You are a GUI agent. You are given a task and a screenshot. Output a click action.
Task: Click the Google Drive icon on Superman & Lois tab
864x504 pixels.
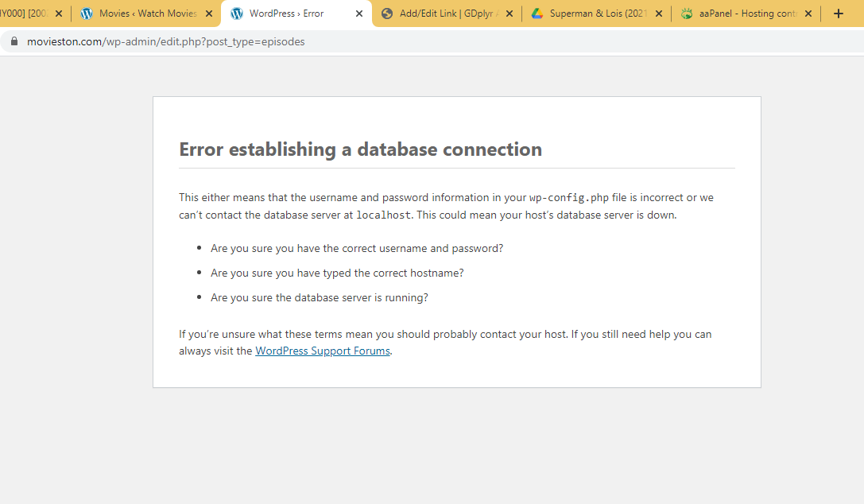(537, 14)
